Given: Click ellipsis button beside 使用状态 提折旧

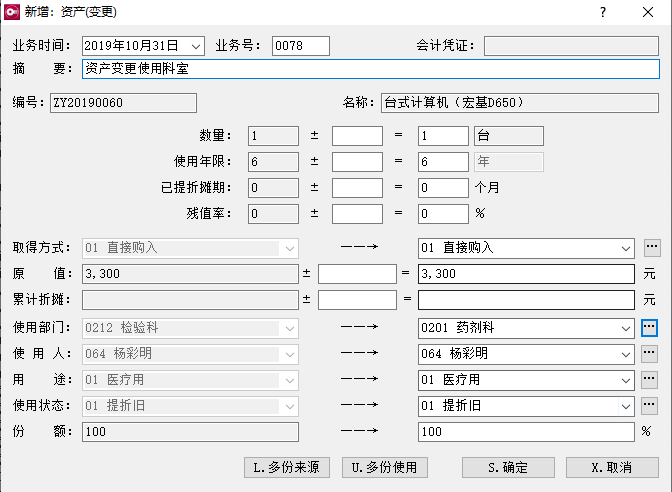Looking at the screenshot, I should 651,405.
